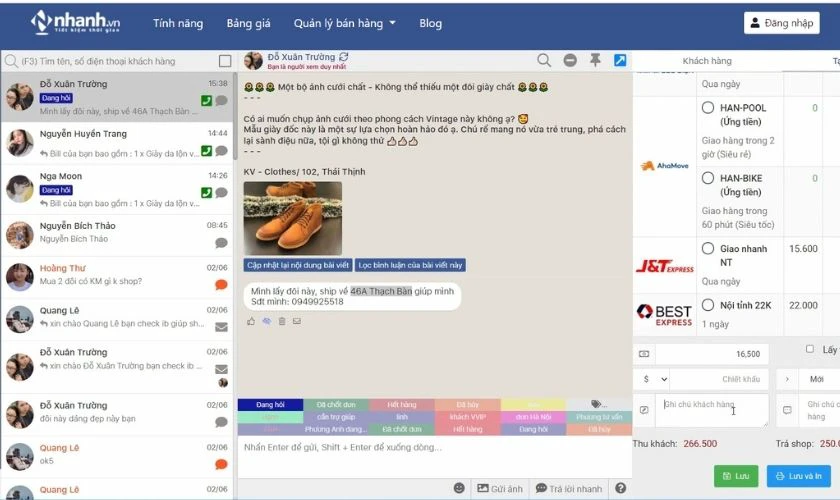Image resolution: width=840 pixels, height=500 pixels.
Task: Switch to the Khách hàng tab
Action: pyautogui.click(x=707, y=61)
